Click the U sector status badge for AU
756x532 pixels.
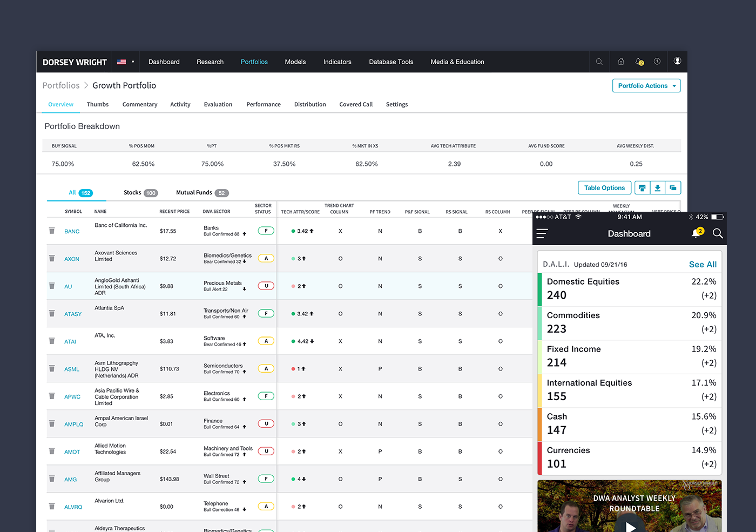pyautogui.click(x=266, y=286)
